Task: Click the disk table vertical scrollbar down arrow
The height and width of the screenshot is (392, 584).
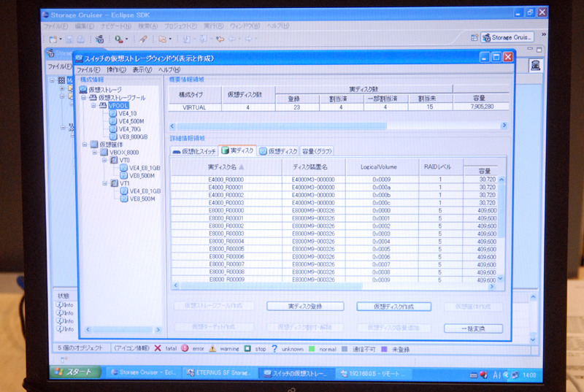Action: pyautogui.click(x=500, y=278)
